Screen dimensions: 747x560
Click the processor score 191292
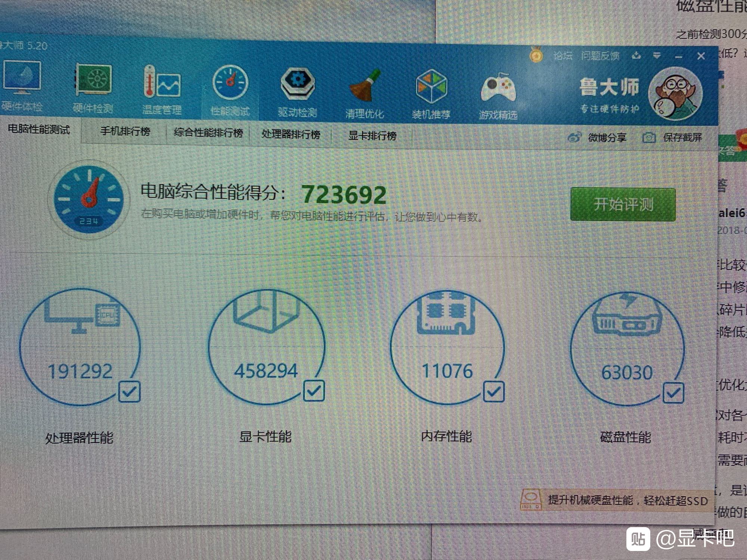click(80, 371)
